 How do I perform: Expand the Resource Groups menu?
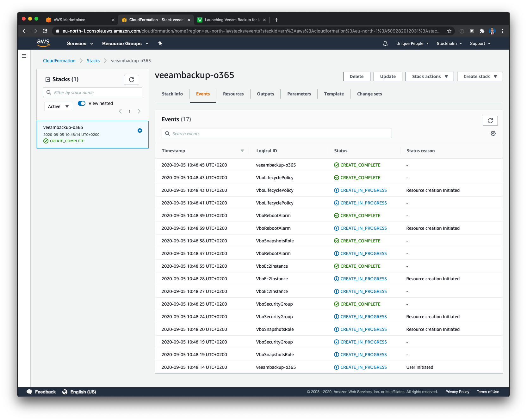pos(125,44)
